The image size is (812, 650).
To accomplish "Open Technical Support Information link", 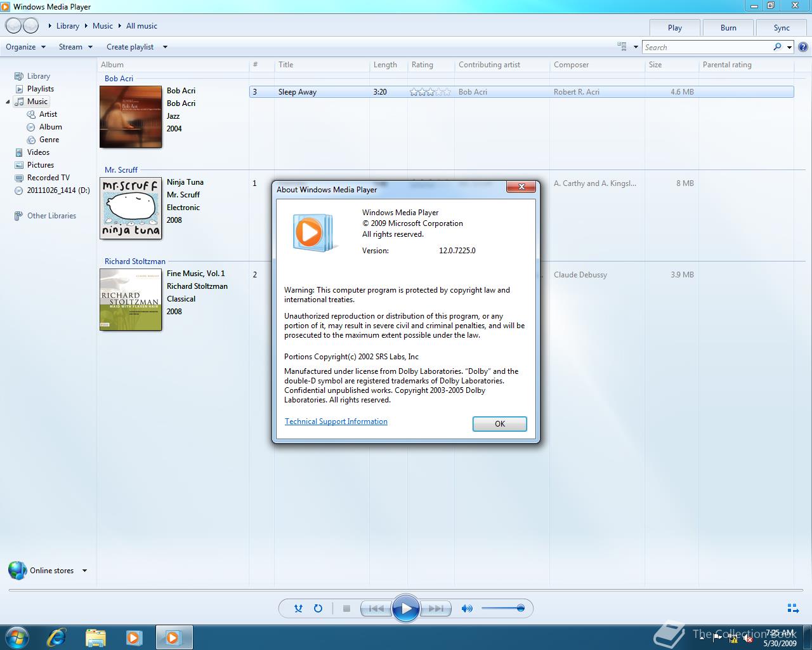I will click(x=336, y=421).
